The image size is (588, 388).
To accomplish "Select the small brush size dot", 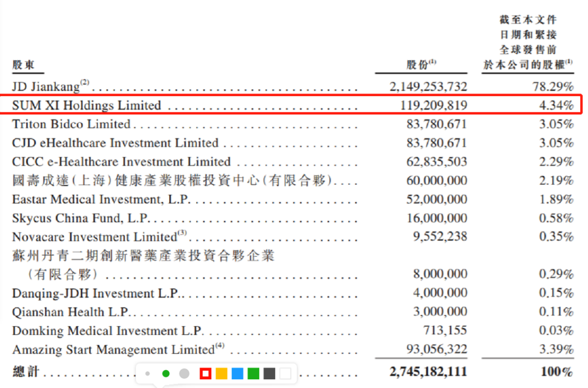I will coord(148,374).
